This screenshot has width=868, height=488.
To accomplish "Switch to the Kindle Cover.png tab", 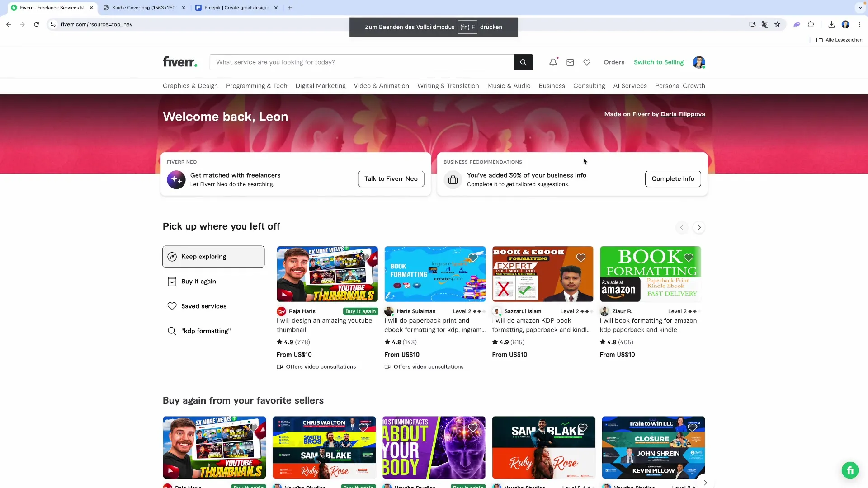I will pos(144,8).
